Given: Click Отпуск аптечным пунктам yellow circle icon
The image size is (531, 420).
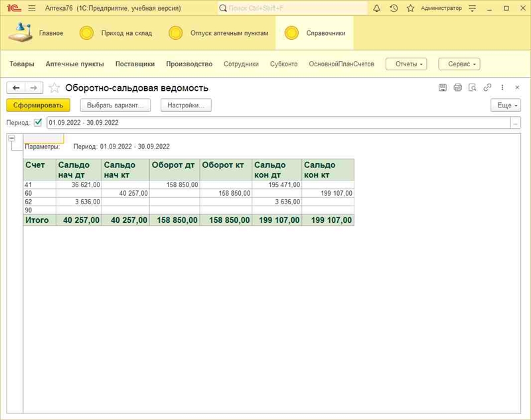Looking at the screenshot, I should [x=175, y=33].
